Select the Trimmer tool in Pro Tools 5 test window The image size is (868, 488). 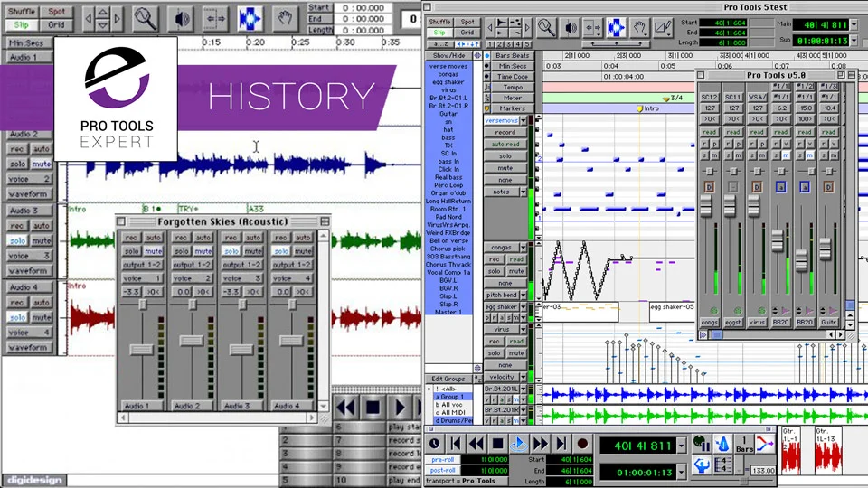pos(592,28)
